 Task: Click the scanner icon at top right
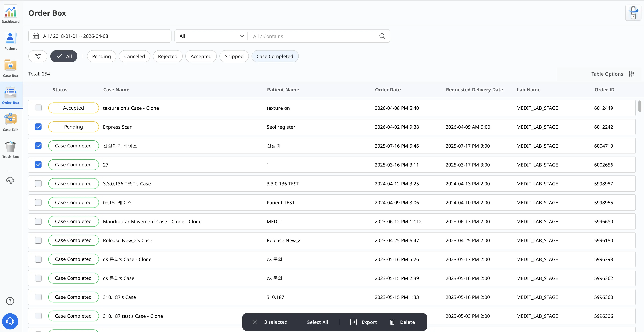coord(633,13)
